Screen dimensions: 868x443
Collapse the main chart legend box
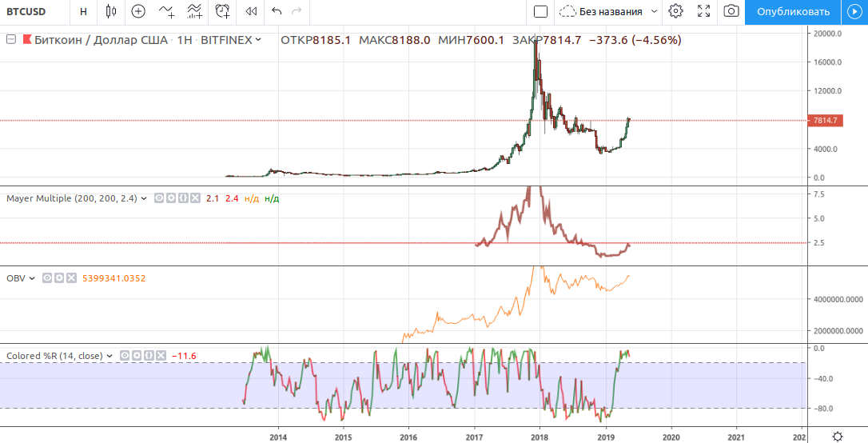(11, 39)
